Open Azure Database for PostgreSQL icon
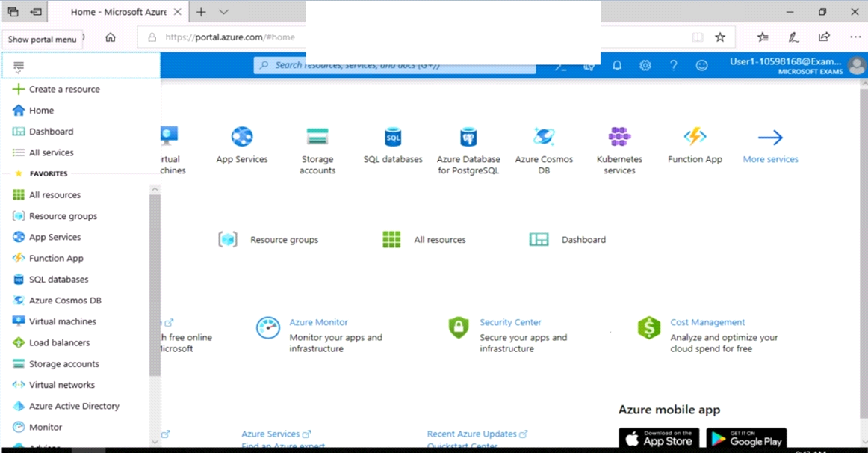The width and height of the screenshot is (868, 453). pyautogui.click(x=468, y=136)
